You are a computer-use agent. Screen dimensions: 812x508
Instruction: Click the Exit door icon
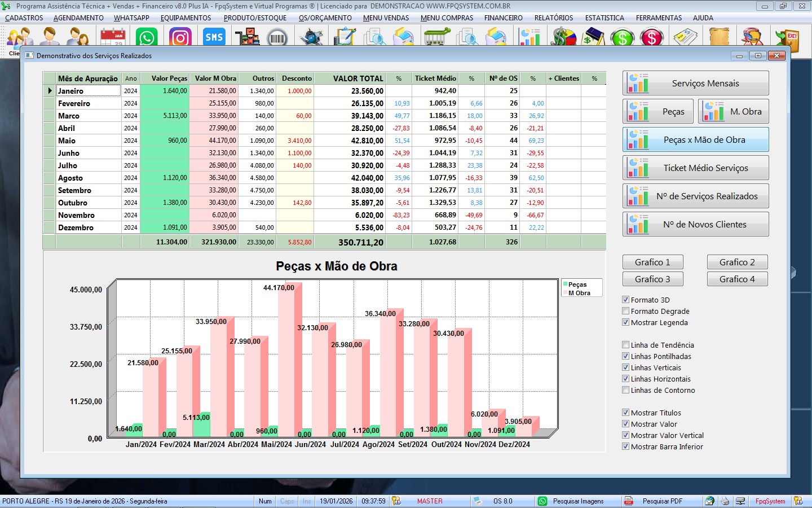pos(787,39)
